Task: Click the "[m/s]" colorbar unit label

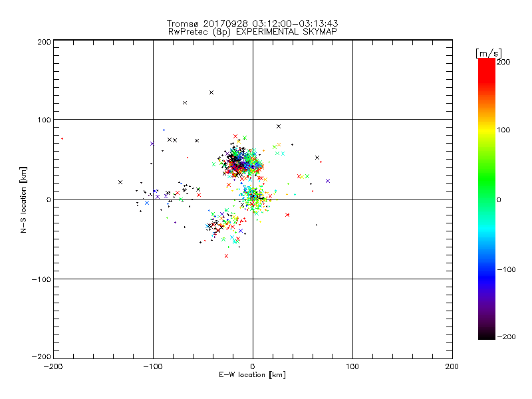Action: click(x=489, y=53)
